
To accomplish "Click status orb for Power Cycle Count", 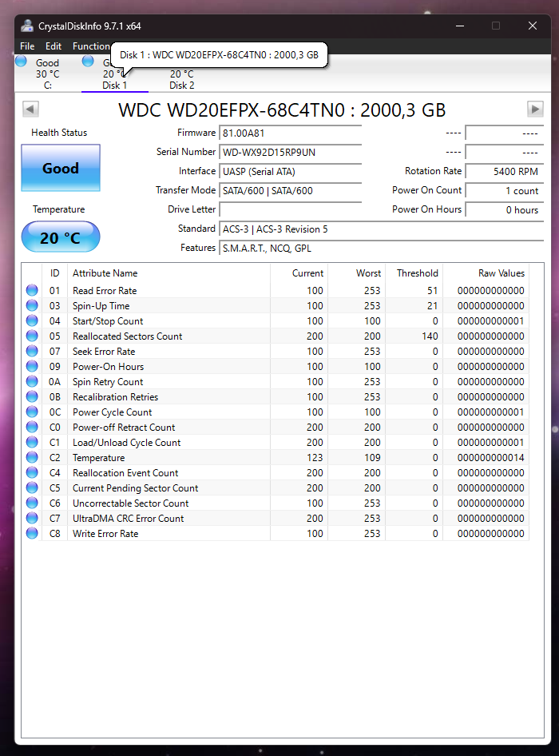I will coord(32,412).
